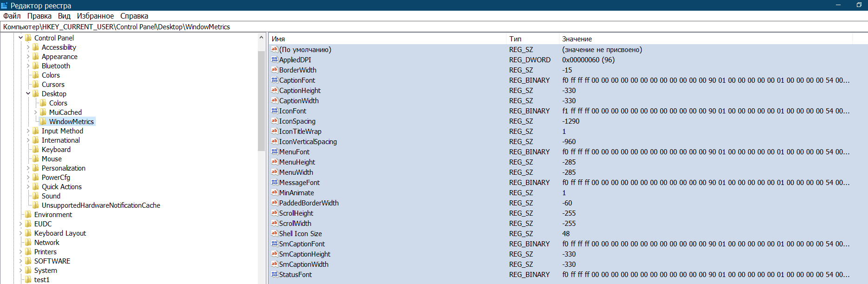Viewport: 868px width, 284px height.
Task: Select the Accessibility key in tree
Action: [59, 47]
